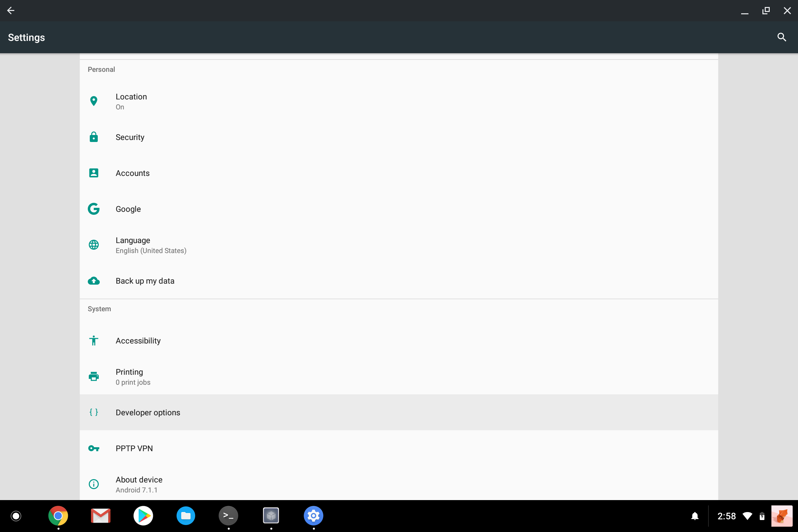Click the Back up cloud icon
798x532 pixels.
click(94, 281)
